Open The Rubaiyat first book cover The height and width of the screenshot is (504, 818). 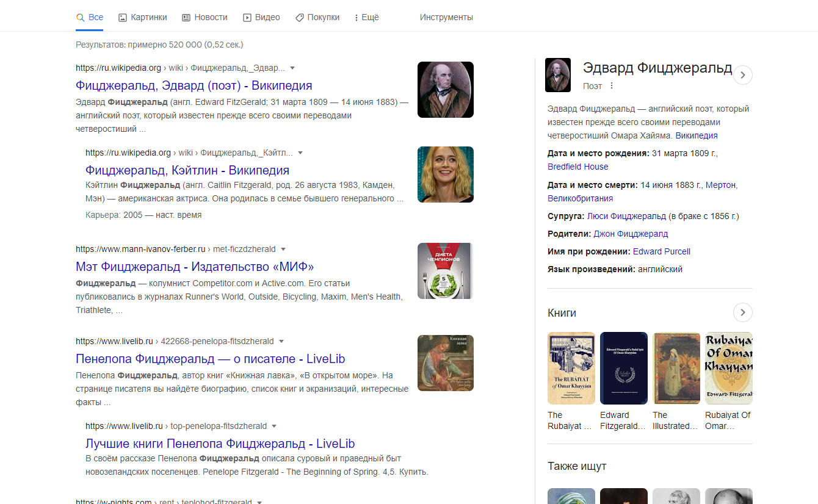[x=571, y=368]
